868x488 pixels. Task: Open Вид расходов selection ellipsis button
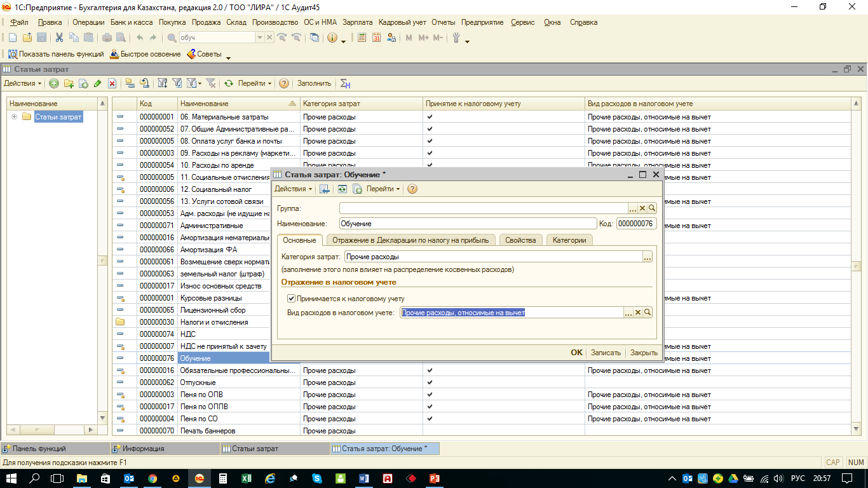pyautogui.click(x=628, y=313)
